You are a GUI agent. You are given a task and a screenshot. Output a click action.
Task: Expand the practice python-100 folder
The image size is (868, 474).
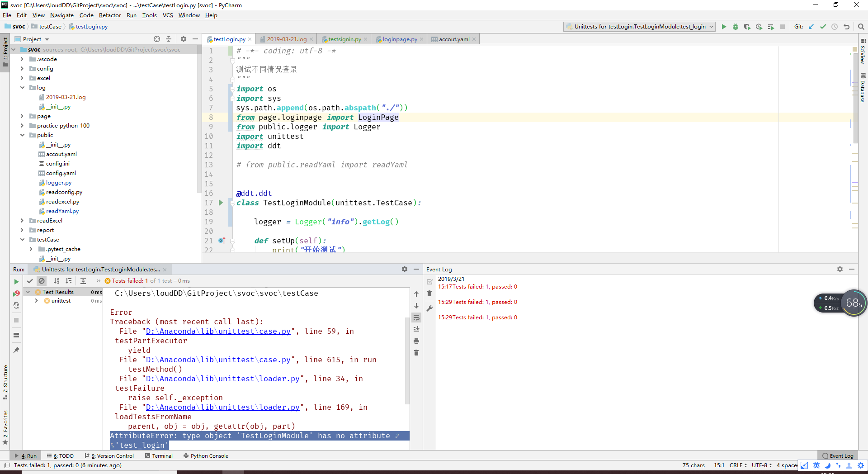coord(22,126)
